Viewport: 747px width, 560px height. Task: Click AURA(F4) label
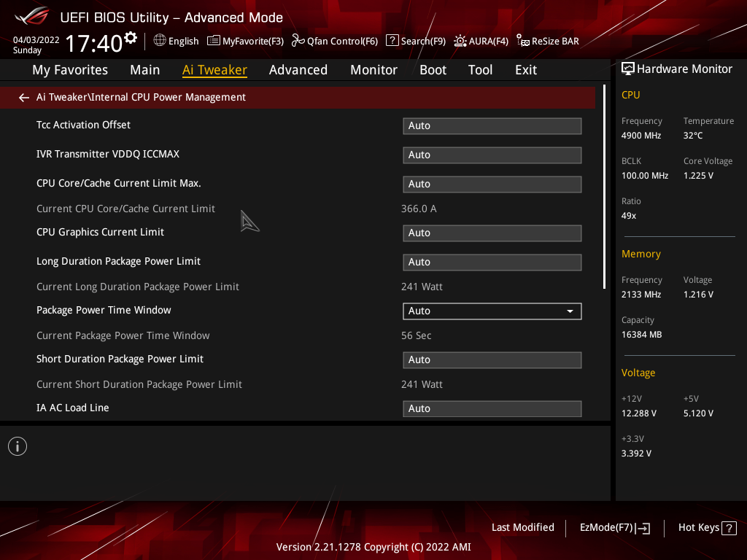click(x=488, y=42)
